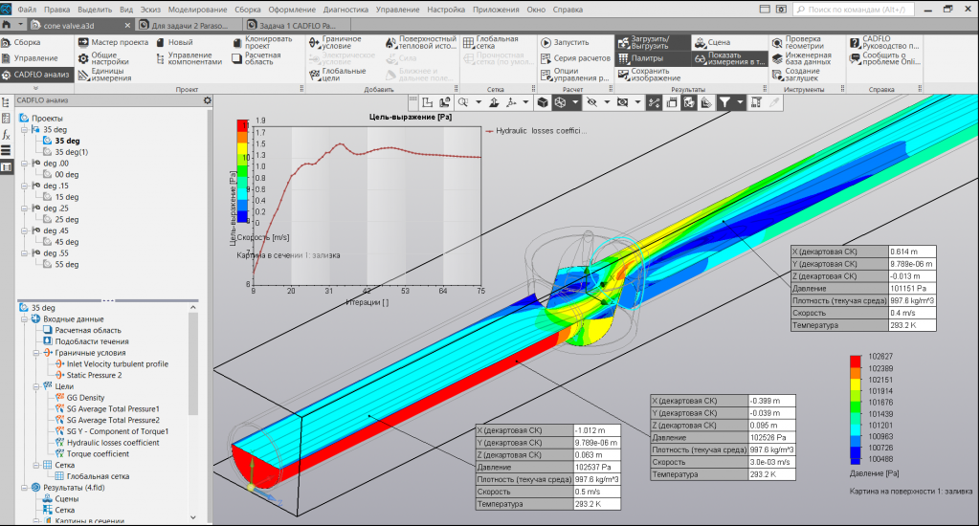Click Клонировать проект button
This screenshot has width=980, height=526.
click(262, 42)
